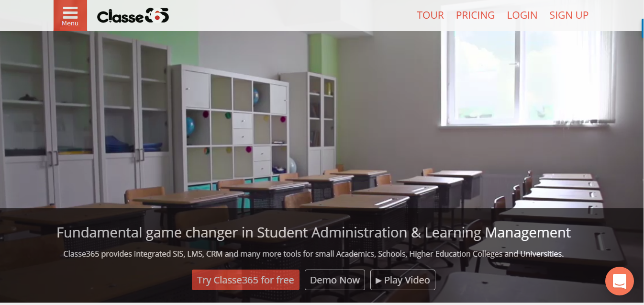Click the empty header bar beside the logo
This screenshot has width=644, height=305.
click(x=292, y=15)
